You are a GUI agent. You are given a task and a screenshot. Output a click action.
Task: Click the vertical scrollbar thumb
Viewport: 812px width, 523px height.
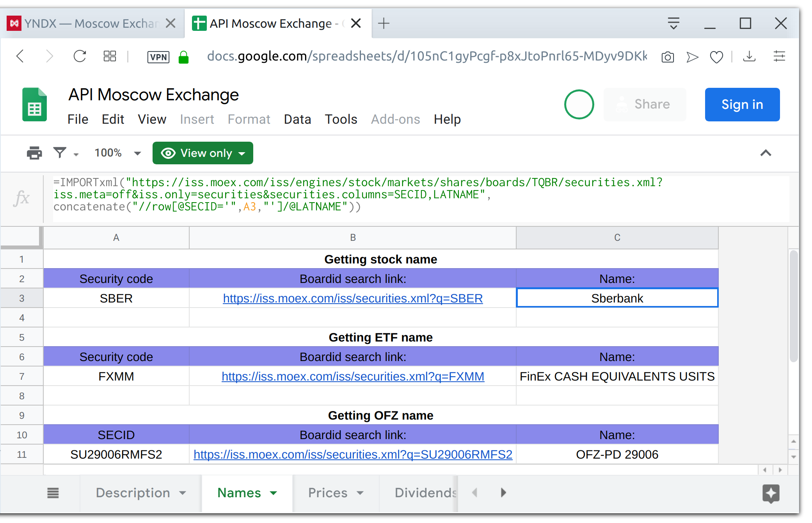pos(793,306)
